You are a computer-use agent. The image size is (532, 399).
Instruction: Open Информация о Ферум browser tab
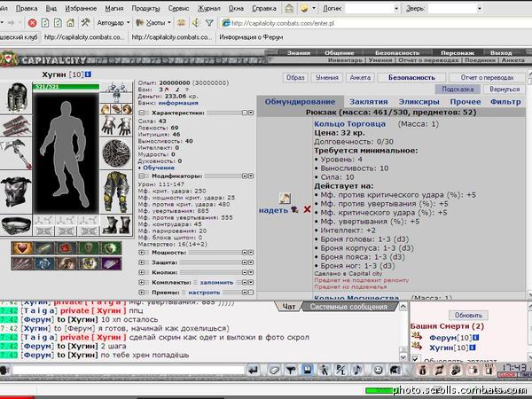point(251,37)
